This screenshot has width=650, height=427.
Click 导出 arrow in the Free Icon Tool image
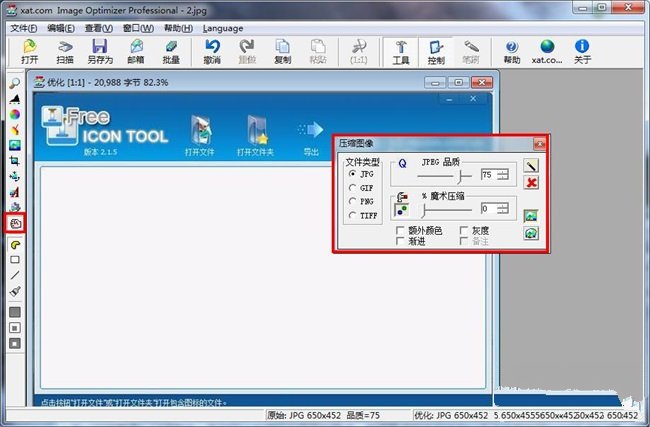pos(311,138)
